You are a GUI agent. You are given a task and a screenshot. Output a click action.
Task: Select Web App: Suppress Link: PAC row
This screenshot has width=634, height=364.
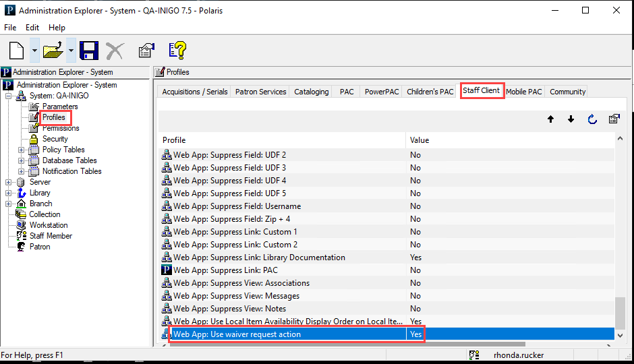[x=387, y=270]
